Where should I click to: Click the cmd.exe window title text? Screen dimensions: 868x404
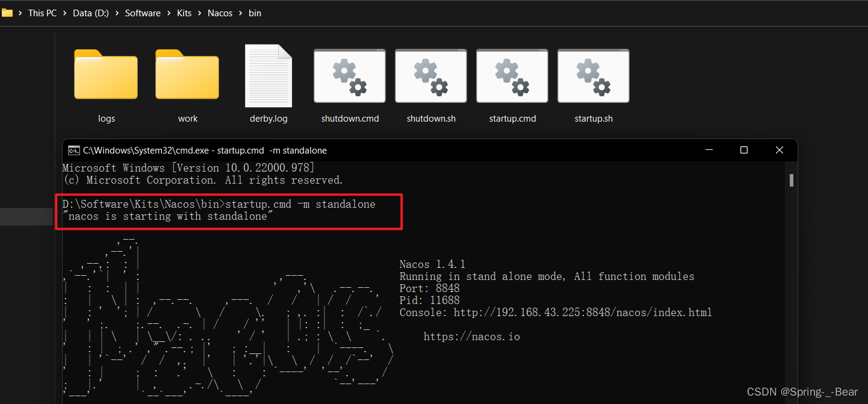[205, 151]
